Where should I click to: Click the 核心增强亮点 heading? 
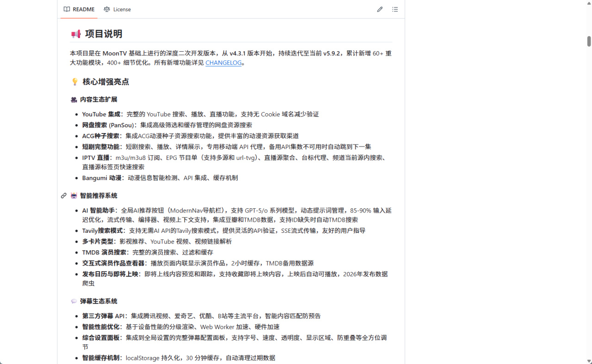(x=106, y=82)
